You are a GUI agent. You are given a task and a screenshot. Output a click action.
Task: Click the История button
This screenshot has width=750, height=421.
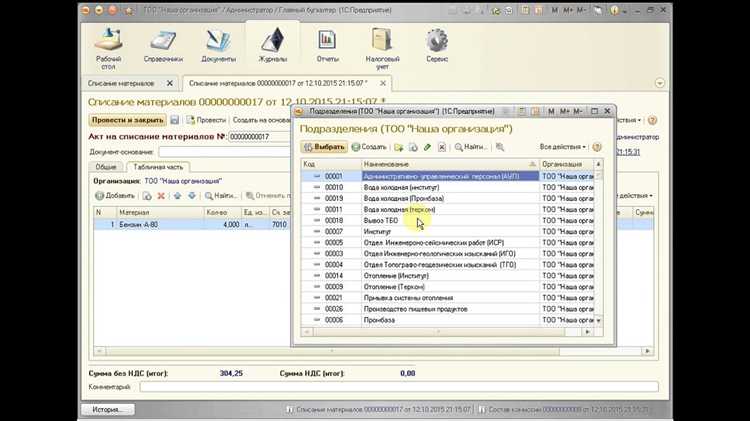coord(108,410)
